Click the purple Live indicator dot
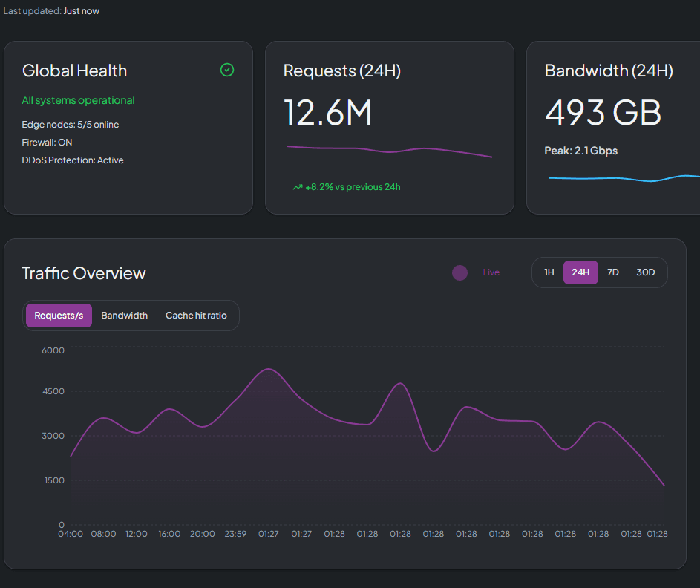The image size is (700, 588). [459, 272]
